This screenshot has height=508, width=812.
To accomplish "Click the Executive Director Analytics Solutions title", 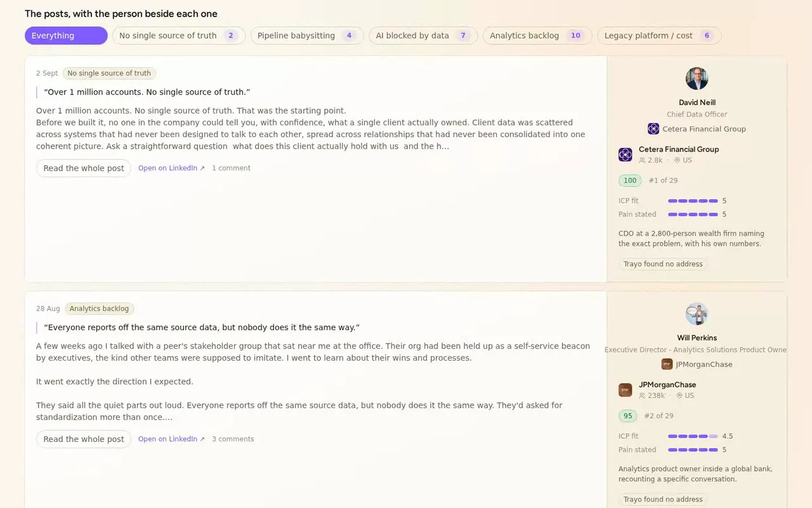I will (695, 350).
